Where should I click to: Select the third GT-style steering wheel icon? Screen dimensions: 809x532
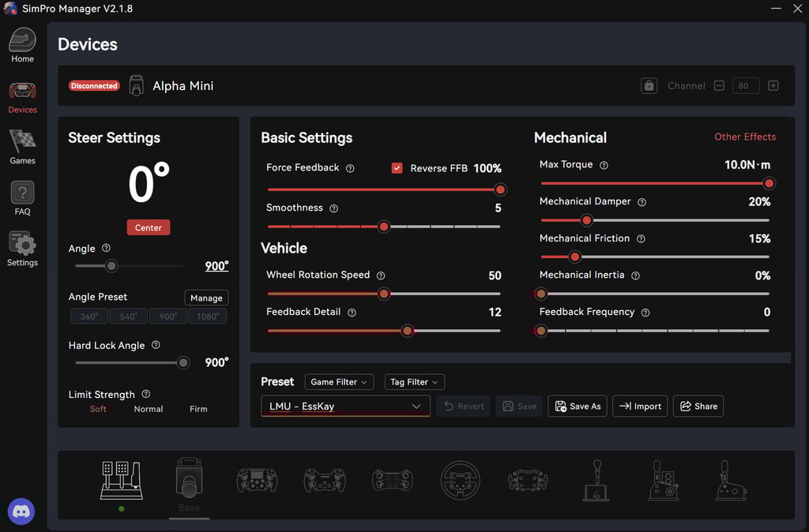click(392, 480)
